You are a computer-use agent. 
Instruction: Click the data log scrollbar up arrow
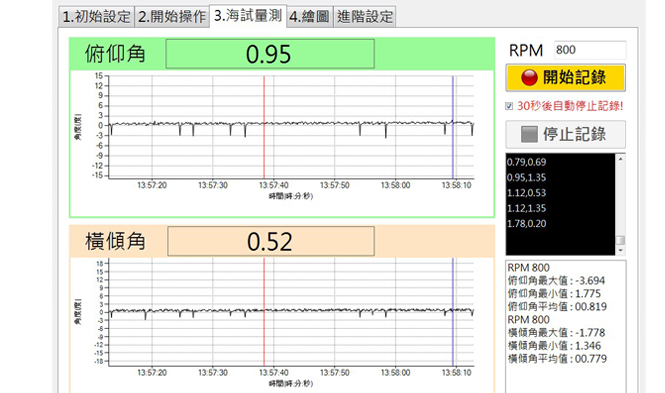tap(620, 159)
